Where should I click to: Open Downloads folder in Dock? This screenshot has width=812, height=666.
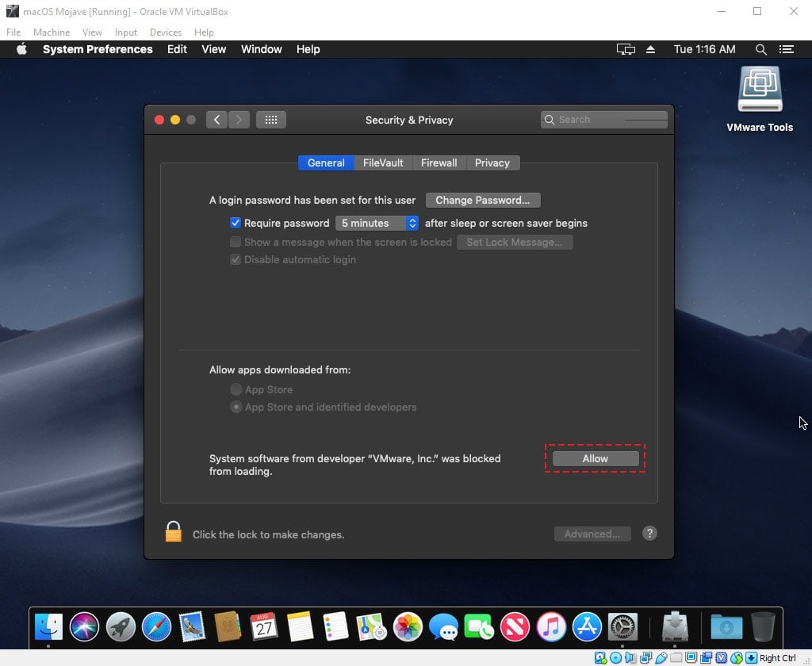[x=726, y=626]
